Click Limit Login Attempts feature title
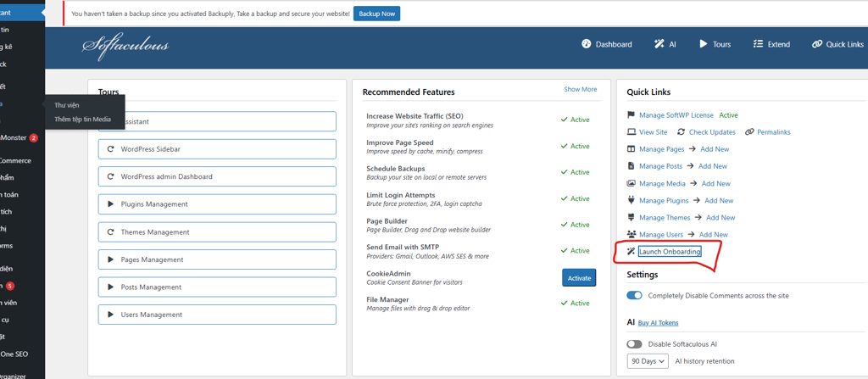Screen dimensions: 868x379 (x=401, y=195)
